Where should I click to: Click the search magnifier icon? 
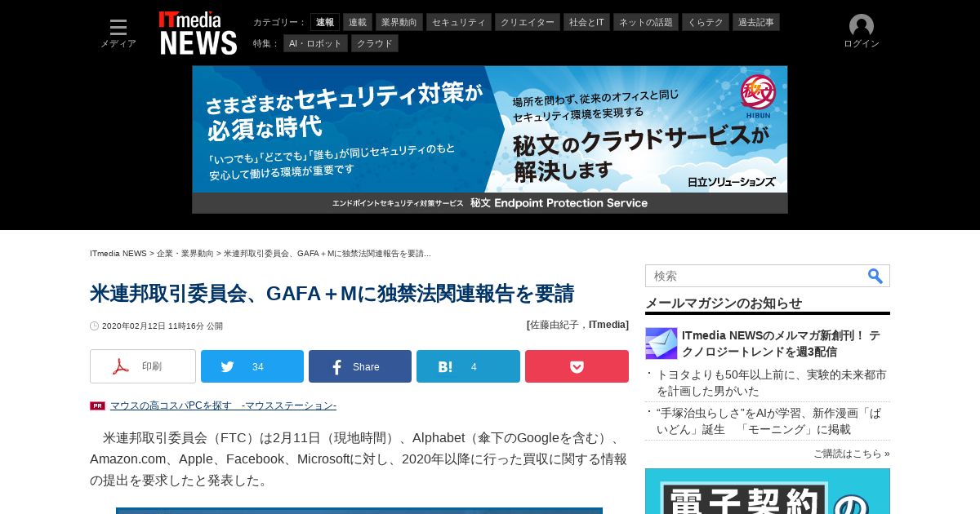875,276
